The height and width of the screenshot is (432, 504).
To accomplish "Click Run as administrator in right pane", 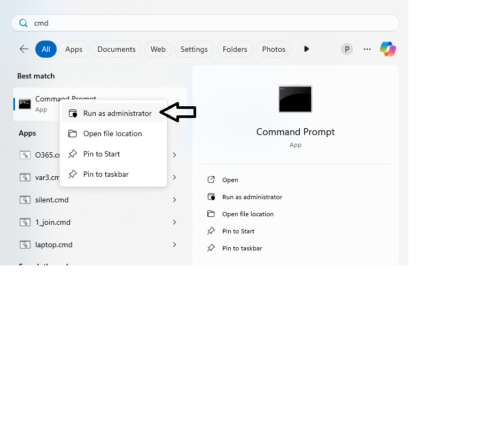I will coord(252,197).
